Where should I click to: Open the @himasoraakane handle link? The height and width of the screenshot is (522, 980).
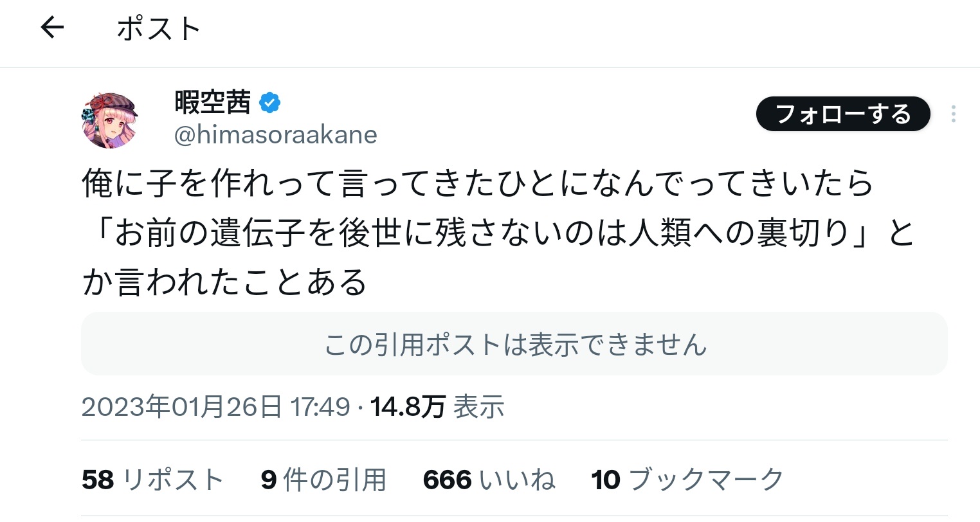[276, 135]
